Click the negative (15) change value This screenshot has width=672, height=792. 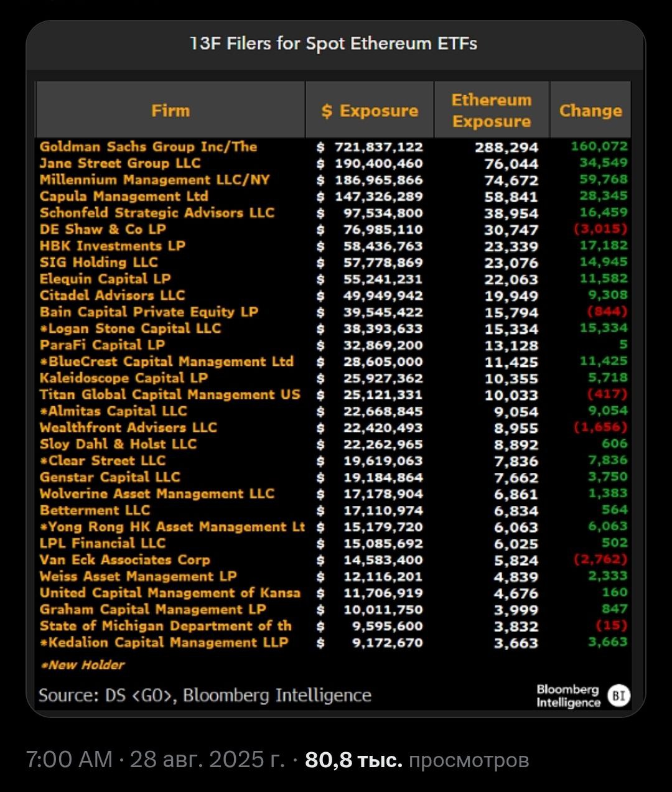point(611,625)
